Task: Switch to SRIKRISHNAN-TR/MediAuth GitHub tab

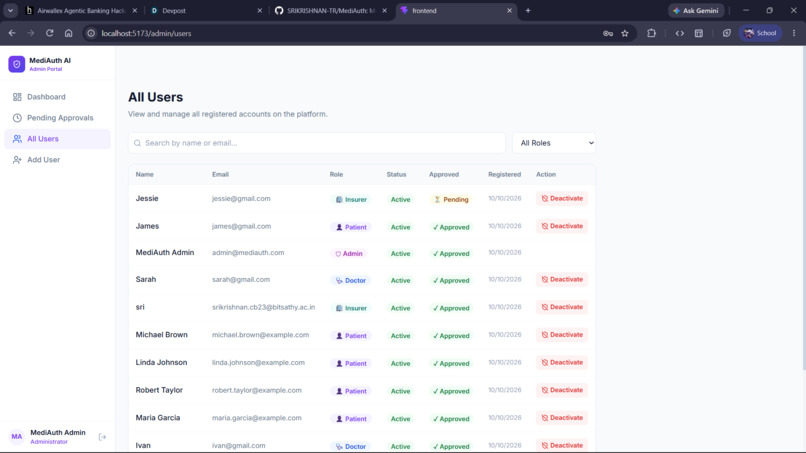Action: 330,10
